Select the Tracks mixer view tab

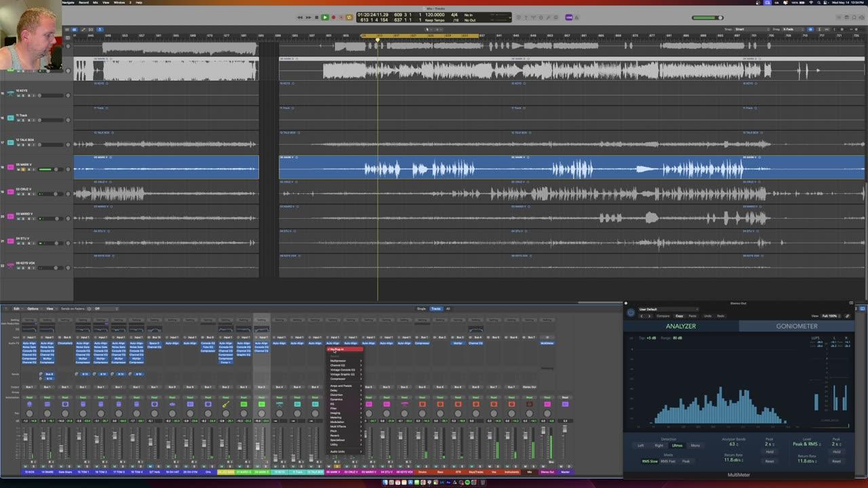coord(436,308)
